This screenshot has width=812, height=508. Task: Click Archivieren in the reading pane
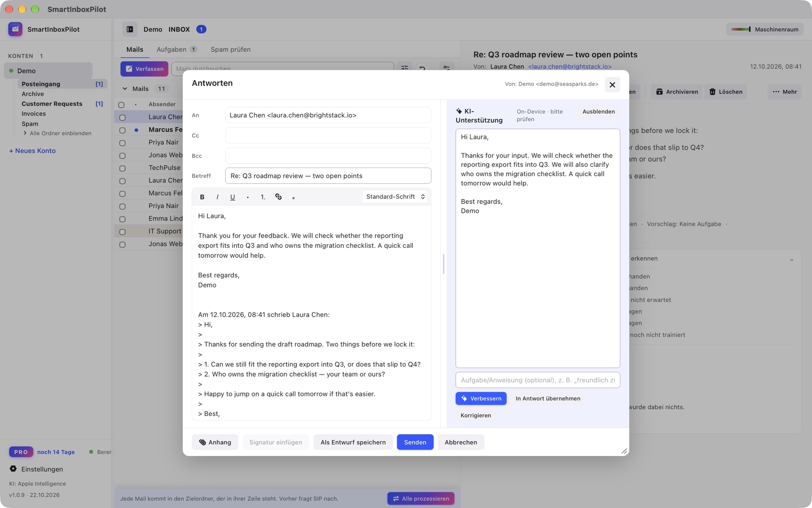point(677,92)
